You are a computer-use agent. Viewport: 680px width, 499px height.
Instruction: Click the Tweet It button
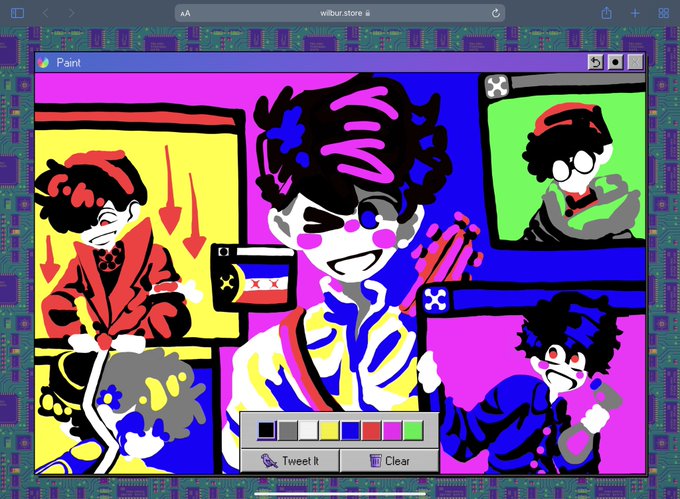point(290,460)
